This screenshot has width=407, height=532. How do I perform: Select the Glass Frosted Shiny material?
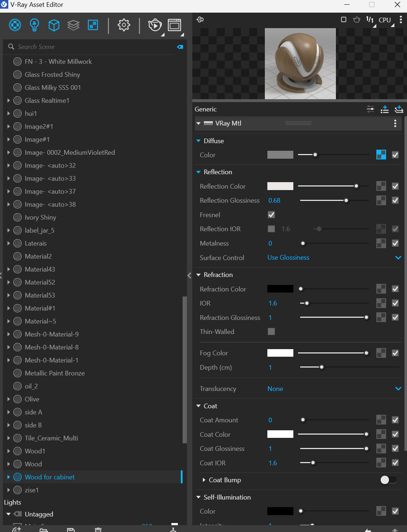(52, 75)
